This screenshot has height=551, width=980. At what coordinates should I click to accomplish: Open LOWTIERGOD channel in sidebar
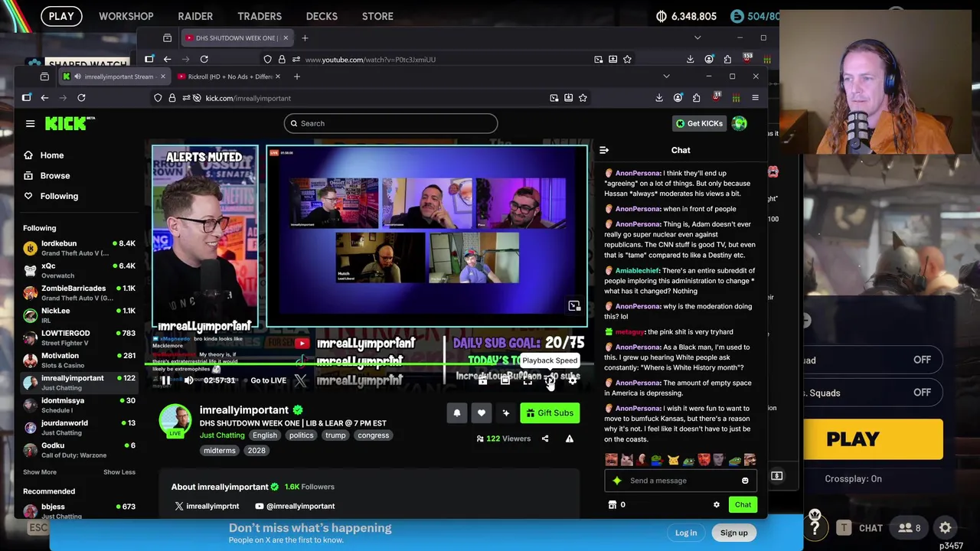(79, 337)
